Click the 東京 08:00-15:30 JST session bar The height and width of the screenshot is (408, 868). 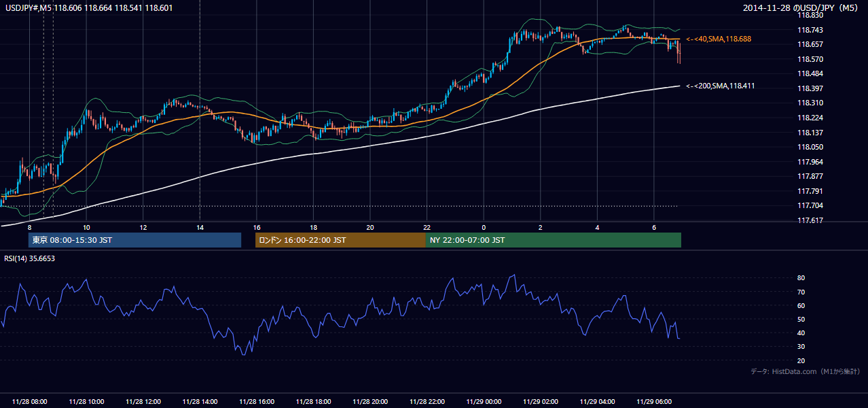(134, 240)
